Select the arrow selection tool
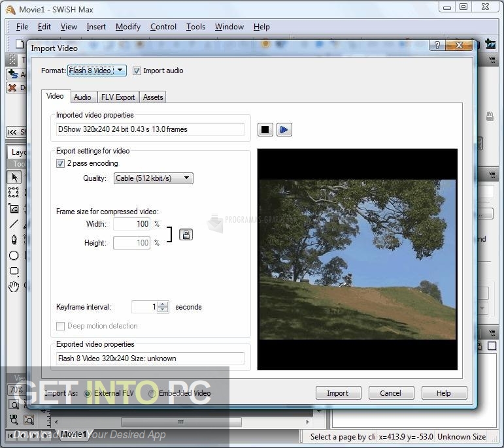This screenshot has width=504, height=448. pyautogui.click(x=14, y=177)
